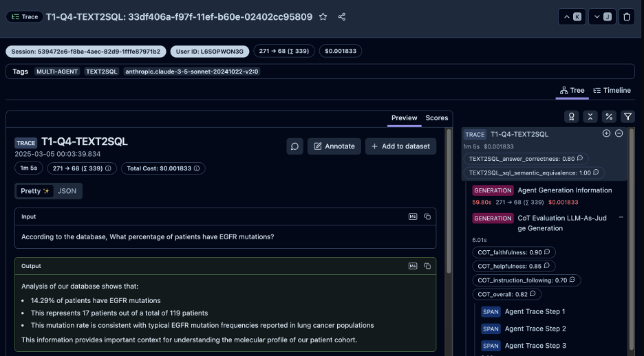Open User ID L6SOPWON3G pill
Viewport: 644px width, 356px height.
tap(210, 52)
